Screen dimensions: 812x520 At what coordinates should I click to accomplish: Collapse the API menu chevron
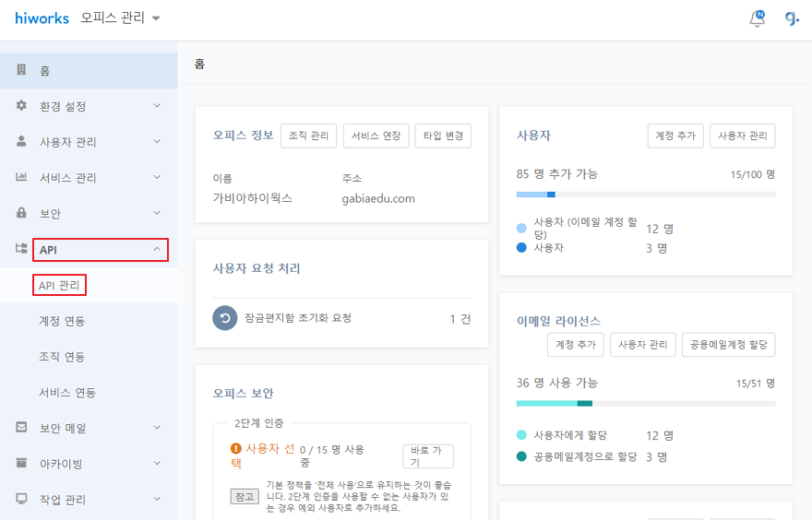point(157,249)
